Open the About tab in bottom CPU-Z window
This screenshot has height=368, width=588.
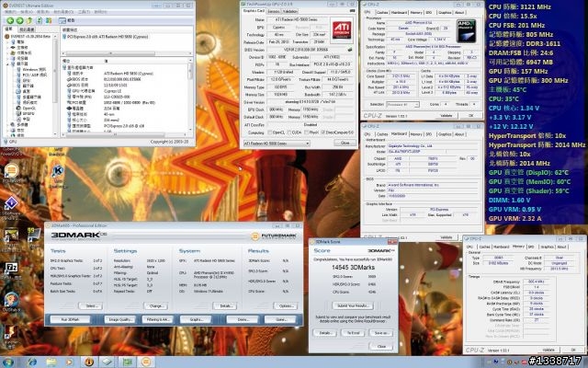click(x=561, y=247)
